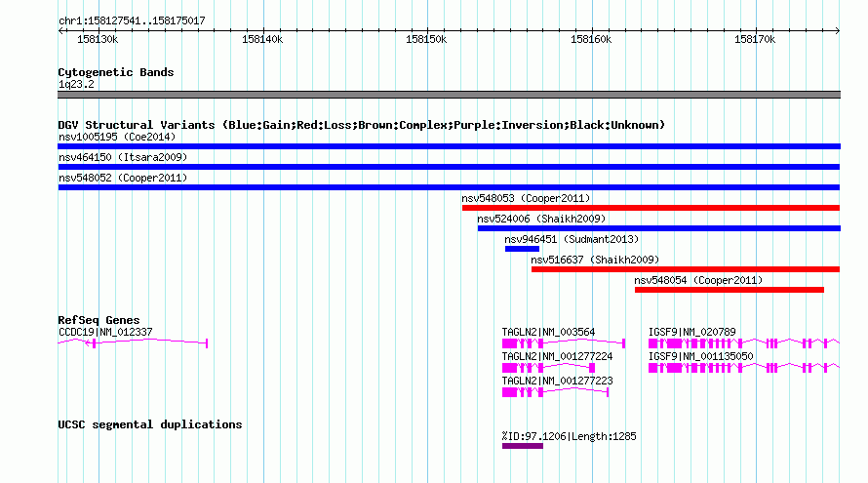Select the blue gain bar of nsv464150
The width and height of the screenshot is (868, 483).
[449, 167]
